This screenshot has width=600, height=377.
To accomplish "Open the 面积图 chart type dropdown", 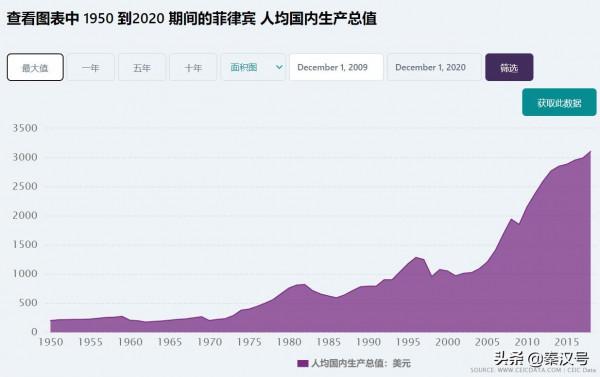I will (x=253, y=67).
